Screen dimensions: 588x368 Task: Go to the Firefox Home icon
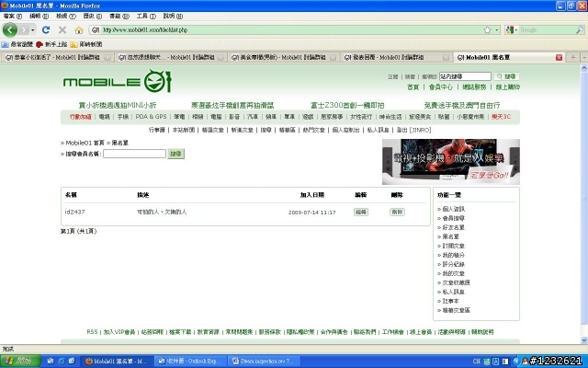(x=79, y=29)
